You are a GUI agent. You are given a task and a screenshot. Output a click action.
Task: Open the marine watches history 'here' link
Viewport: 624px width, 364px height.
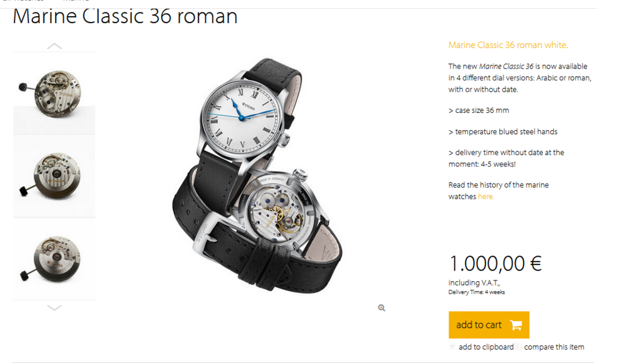click(x=485, y=196)
